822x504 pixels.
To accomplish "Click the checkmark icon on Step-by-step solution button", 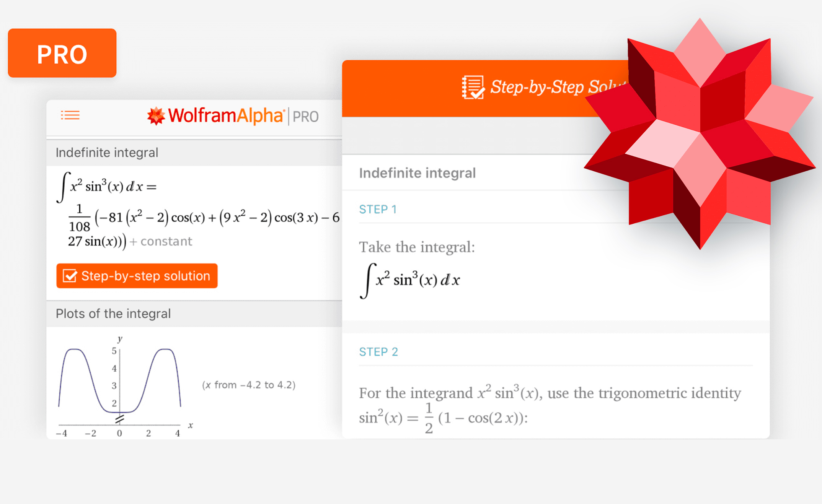I will point(70,276).
